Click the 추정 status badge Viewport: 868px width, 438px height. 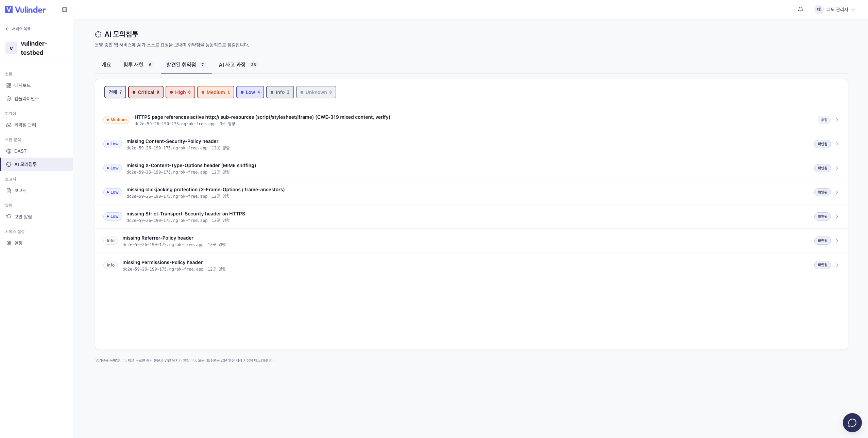point(824,120)
